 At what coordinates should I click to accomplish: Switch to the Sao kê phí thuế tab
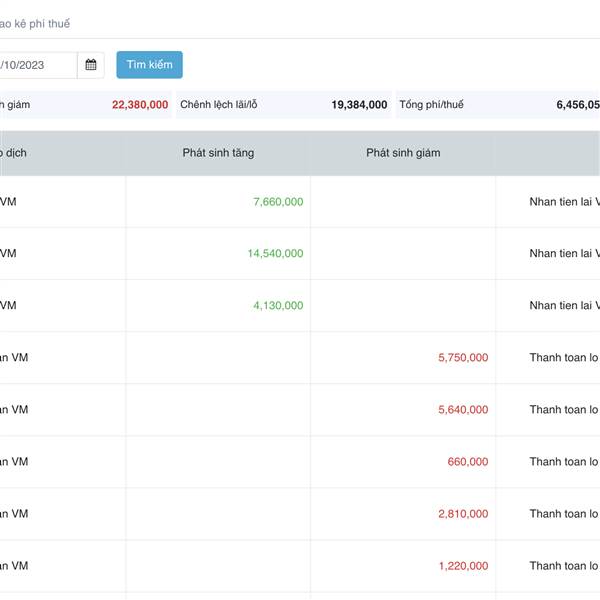point(35,23)
